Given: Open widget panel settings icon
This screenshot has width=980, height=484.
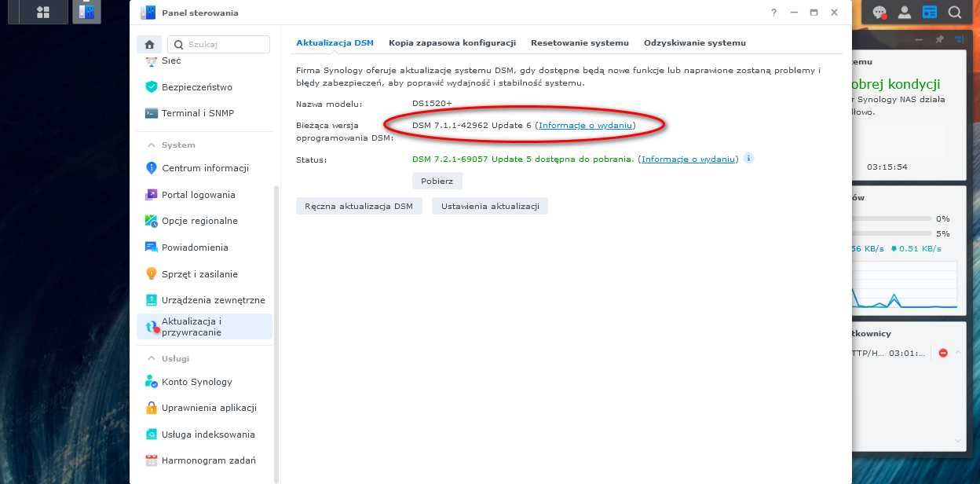Looking at the screenshot, I should coord(959,39).
